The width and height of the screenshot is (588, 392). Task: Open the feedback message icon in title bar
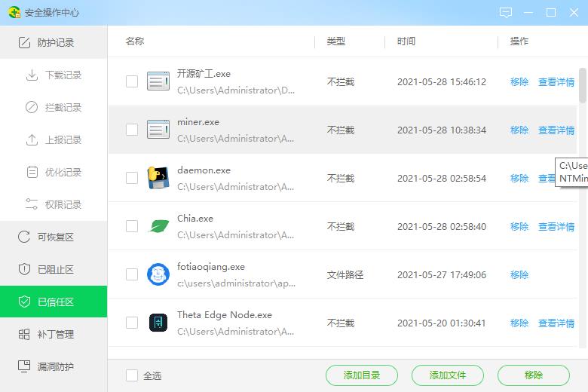click(x=506, y=13)
